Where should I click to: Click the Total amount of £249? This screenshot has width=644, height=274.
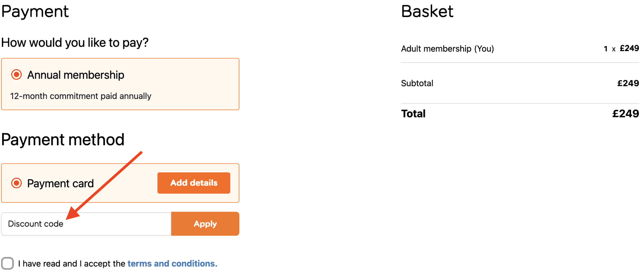click(x=626, y=114)
